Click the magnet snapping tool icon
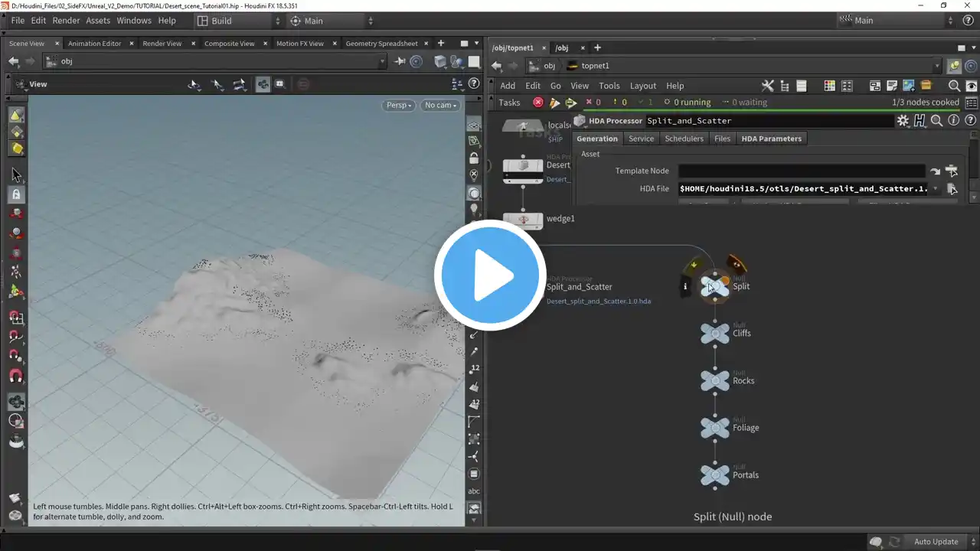Screen dimensions: 980x551 coord(16,377)
